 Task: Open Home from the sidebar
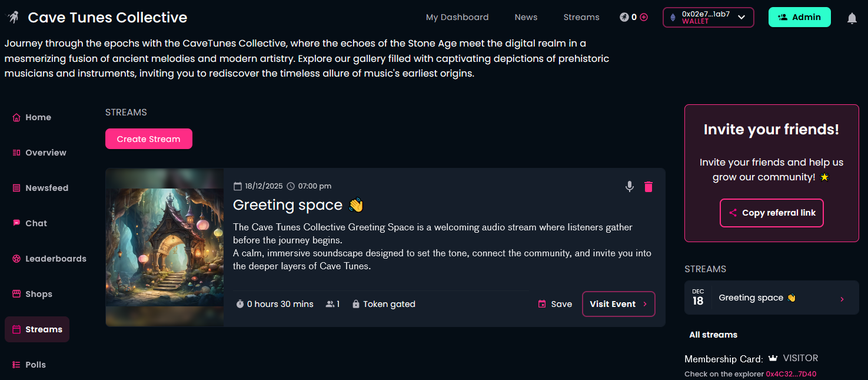tap(38, 117)
